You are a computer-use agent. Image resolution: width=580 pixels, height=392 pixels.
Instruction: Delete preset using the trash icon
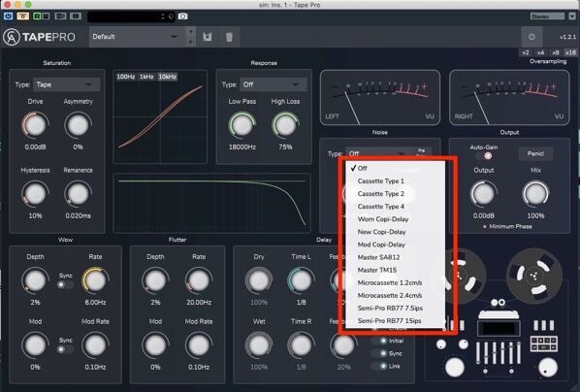(x=229, y=37)
